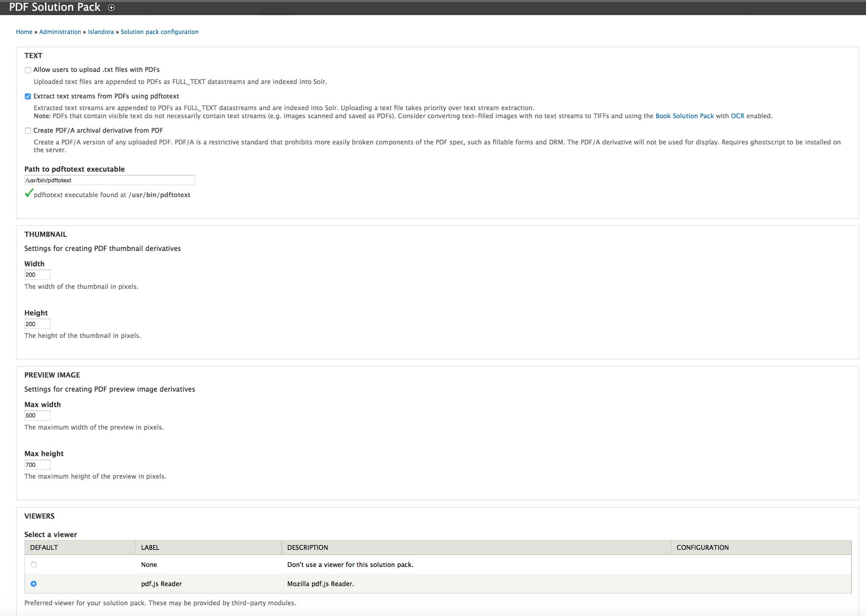Image resolution: width=866 pixels, height=616 pixels.
Task: Enable allowing .txt file uploads with PDFs
Action: tap(28, 70)
